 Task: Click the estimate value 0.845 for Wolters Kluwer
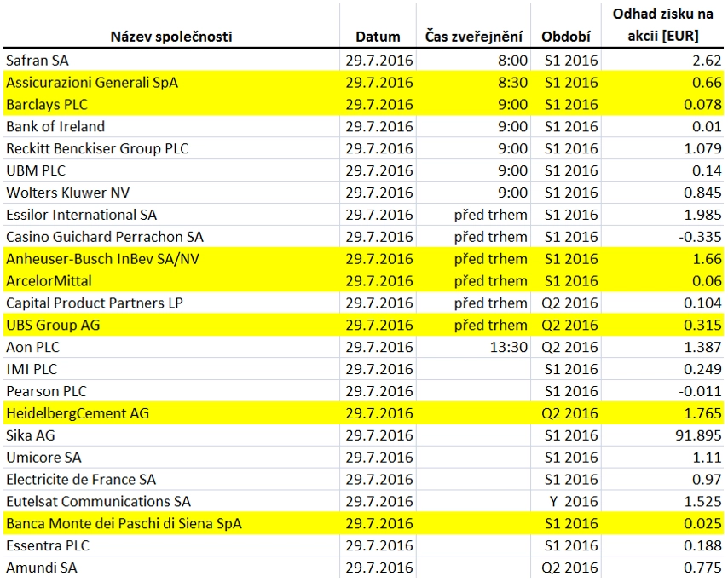point(703,193)
